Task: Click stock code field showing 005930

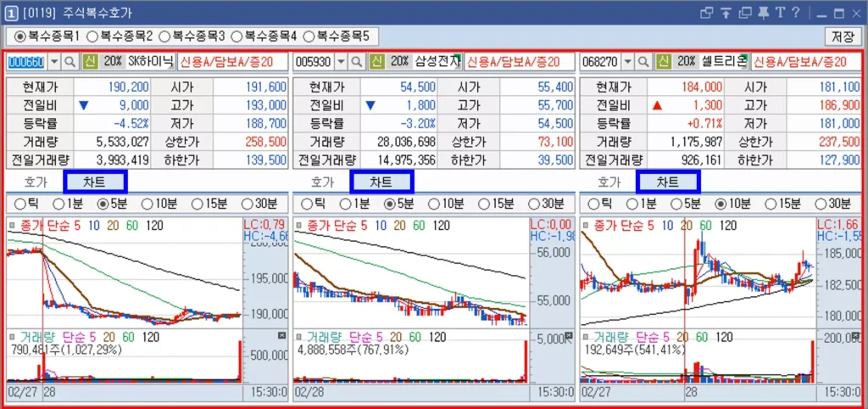Action: pyautogui.click(x=314, y=61)
